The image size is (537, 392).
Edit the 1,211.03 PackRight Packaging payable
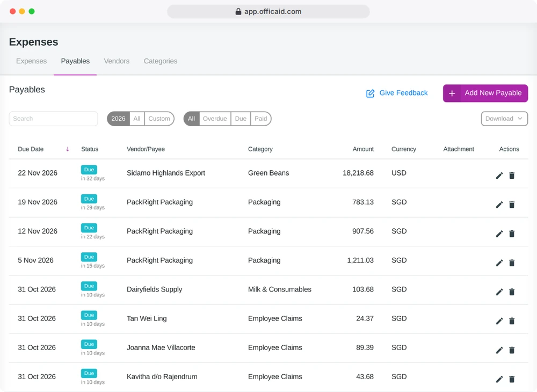coord(499,263)
